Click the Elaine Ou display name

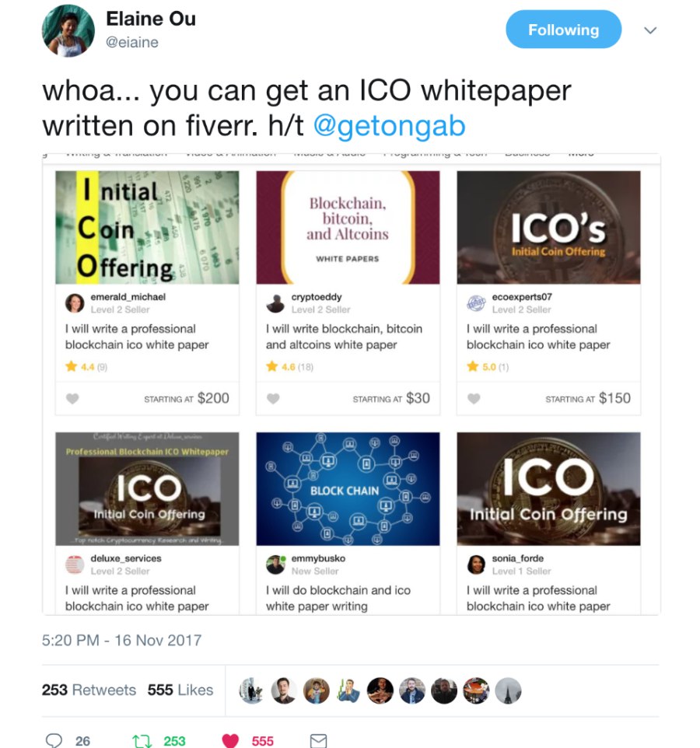[x=151, y=19]
